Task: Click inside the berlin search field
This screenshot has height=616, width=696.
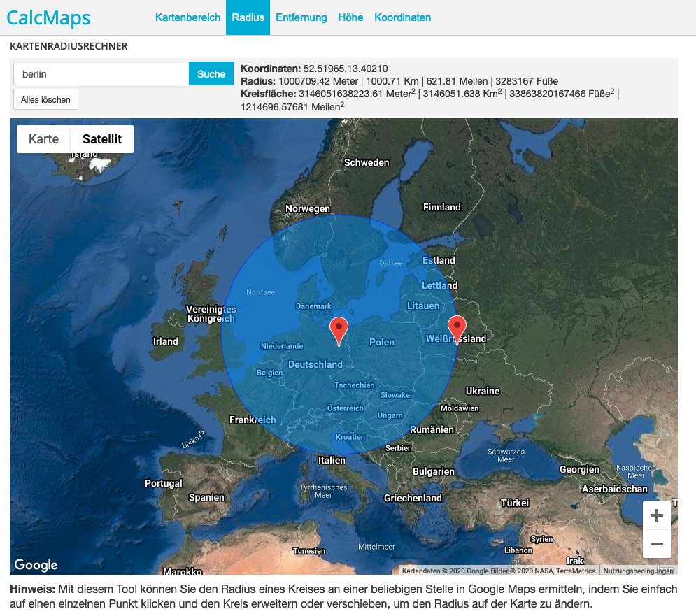Action: (x=98, y=73)
